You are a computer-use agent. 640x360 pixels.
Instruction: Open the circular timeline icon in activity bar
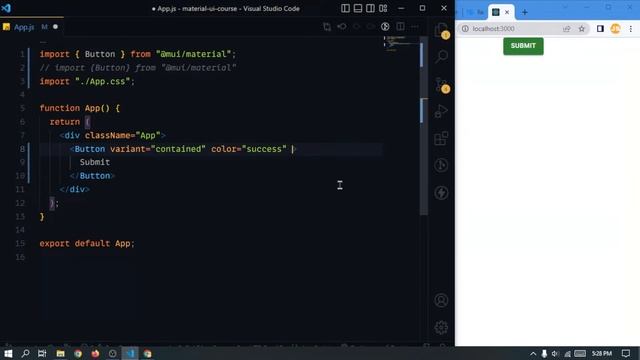(441, 165)
